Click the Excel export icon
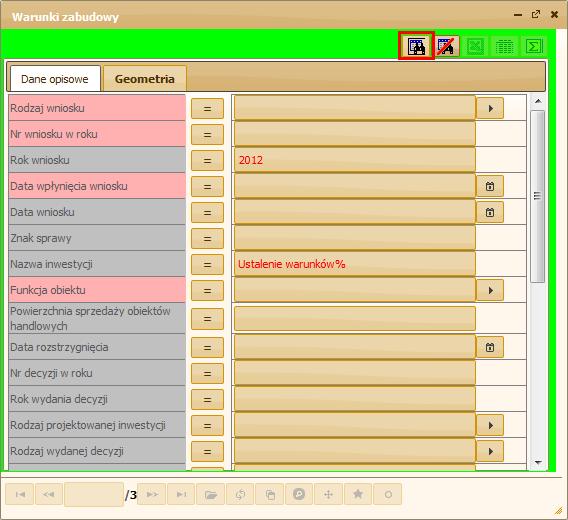This screenshot has height=520, width=568. (475, 46)
